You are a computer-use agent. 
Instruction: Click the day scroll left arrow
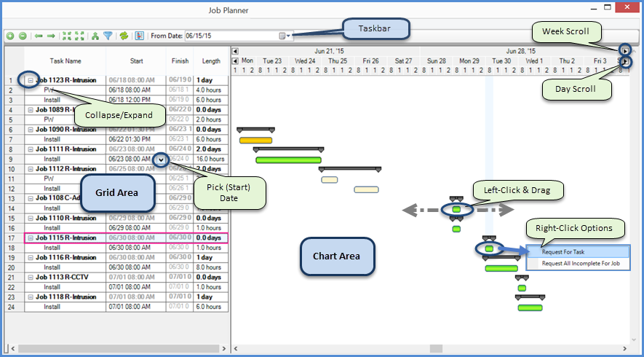click(x=235, y=61)
